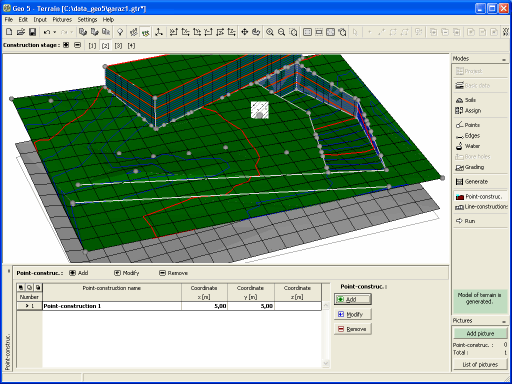512x384 pixels.
Task: Click the Add picture button
Action: click(480, 333)
